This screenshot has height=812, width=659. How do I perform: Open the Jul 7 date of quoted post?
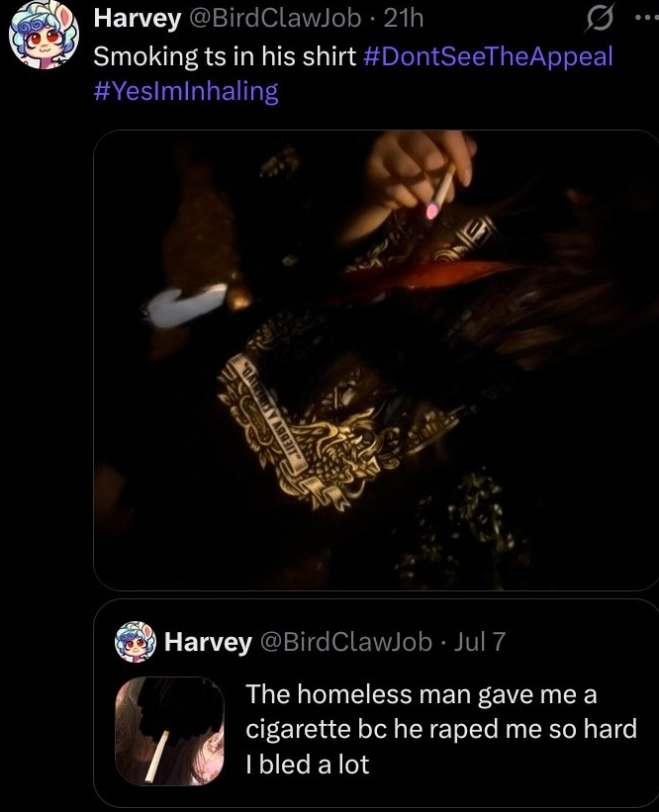click(479, 642)
